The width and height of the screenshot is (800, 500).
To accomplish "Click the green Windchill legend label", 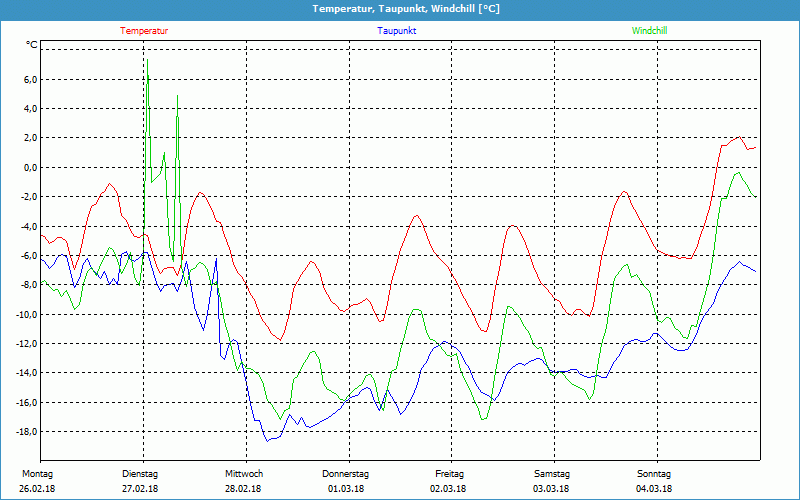I will tap(649, 31).
